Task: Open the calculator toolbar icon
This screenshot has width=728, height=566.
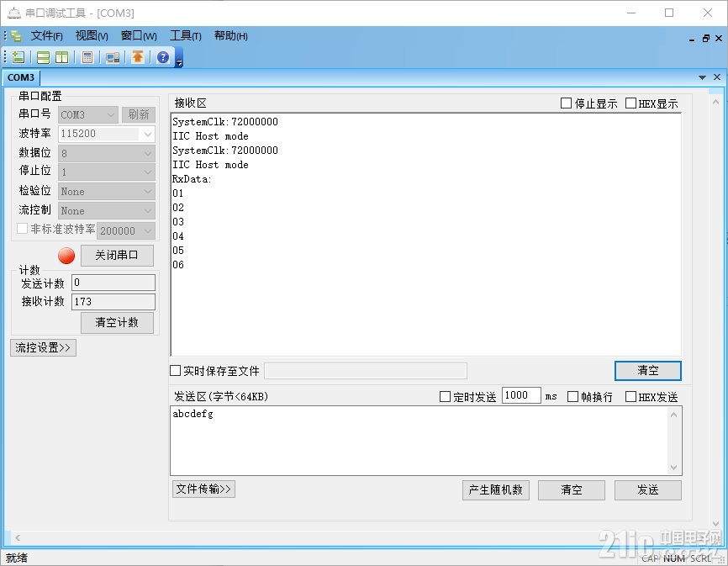Action: pos(87,57)
